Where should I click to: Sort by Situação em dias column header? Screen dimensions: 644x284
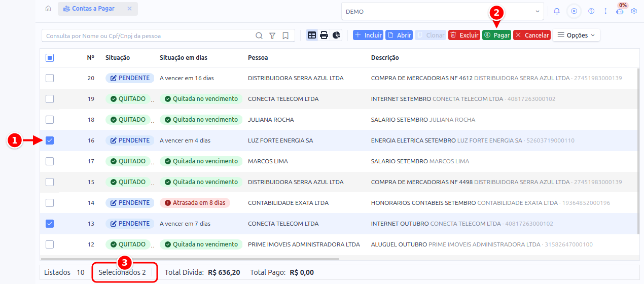[x=184, y=58]
